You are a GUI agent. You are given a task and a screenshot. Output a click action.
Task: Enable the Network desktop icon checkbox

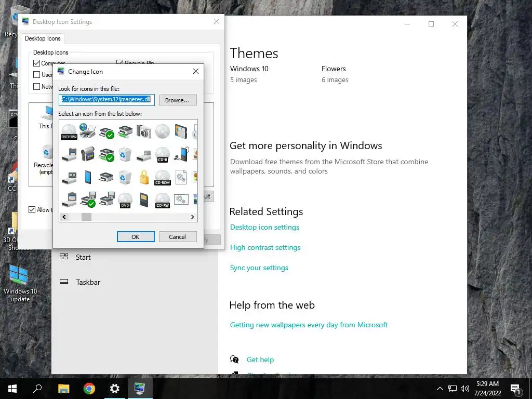(x=37, y=87)
